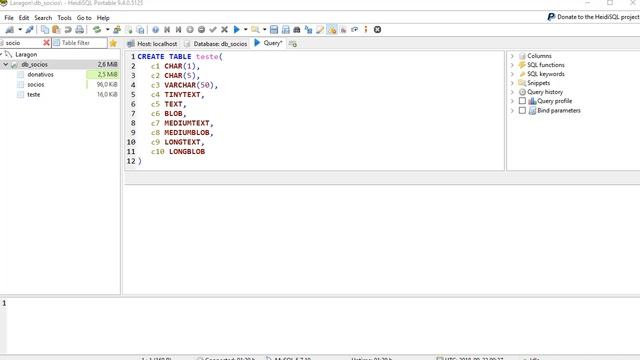The image size is (640, 360).
Task: Click the yellow star favorites icon
Action: coord(113,43)
